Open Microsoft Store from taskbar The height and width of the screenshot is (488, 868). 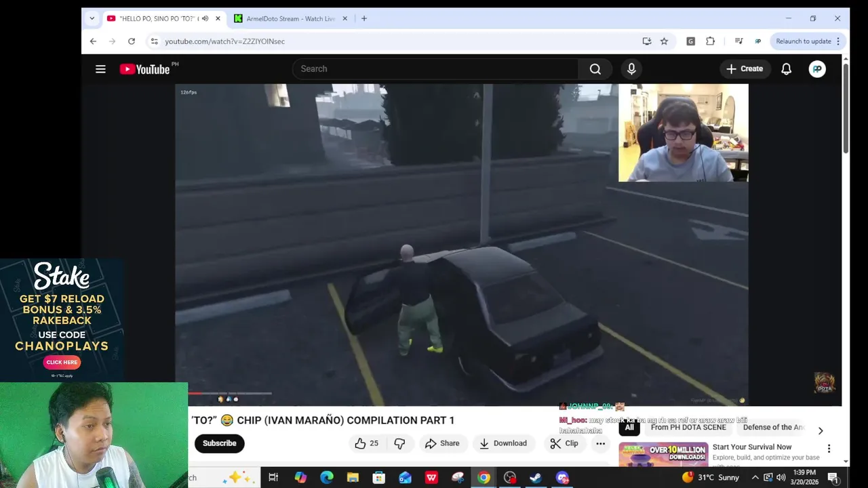coord(379,478)
